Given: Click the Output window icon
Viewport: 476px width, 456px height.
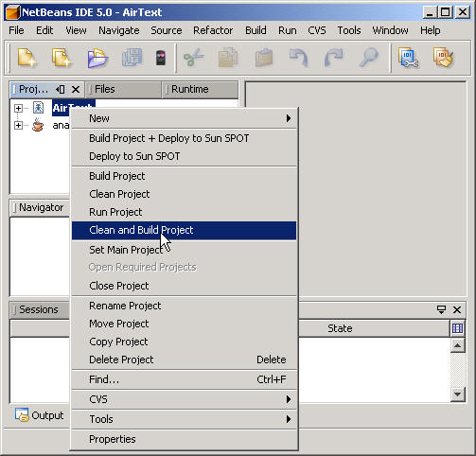Looking at the screenshot, I should (22, 415).
